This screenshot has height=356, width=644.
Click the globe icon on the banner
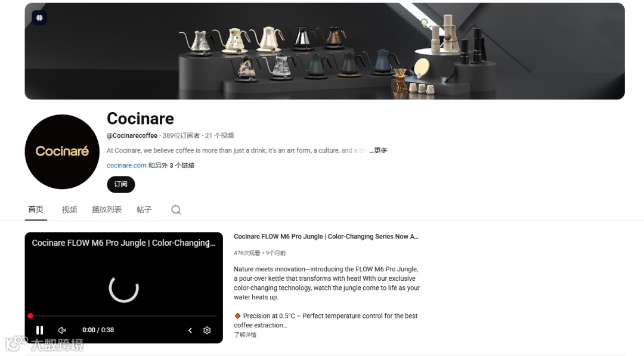39,18
